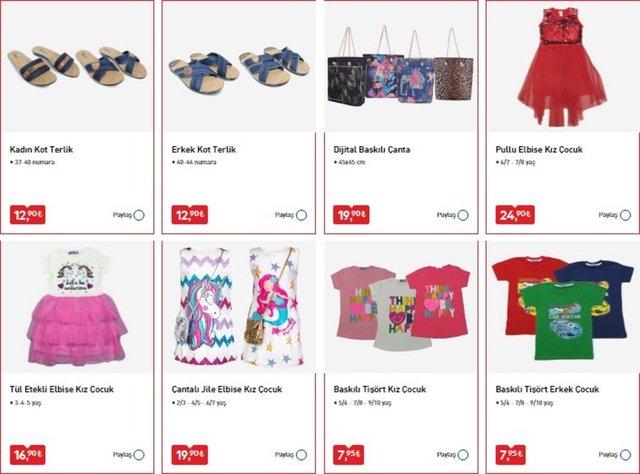Select Paylaş circle for Kadın Kot Terlik

(x=139, y=215)
